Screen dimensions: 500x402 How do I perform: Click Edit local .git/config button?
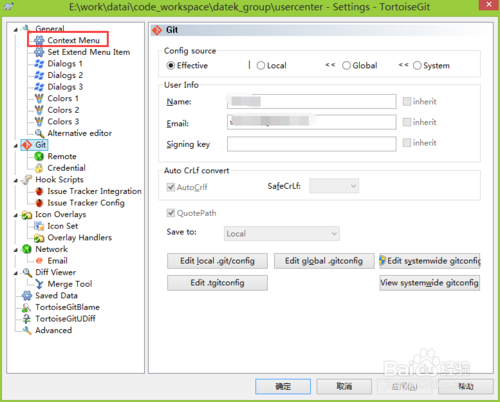pyautogui.click(x=217, y=261)
